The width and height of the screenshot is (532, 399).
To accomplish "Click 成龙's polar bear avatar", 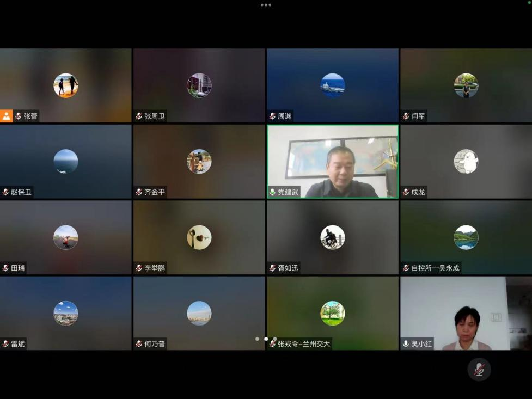I will pos(466,162).
